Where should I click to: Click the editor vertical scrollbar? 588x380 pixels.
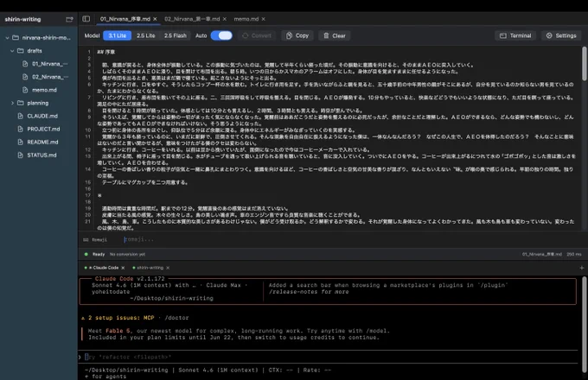(x=585, y=64)
